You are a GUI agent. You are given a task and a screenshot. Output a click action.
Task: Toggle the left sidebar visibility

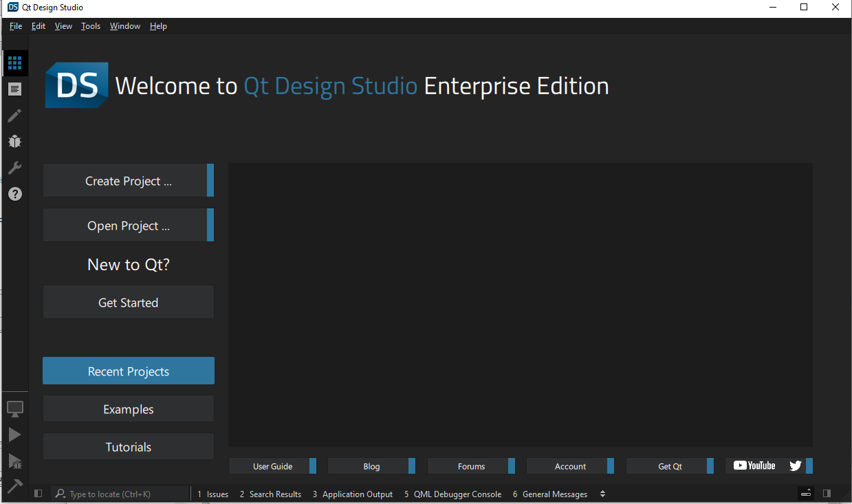38,494
